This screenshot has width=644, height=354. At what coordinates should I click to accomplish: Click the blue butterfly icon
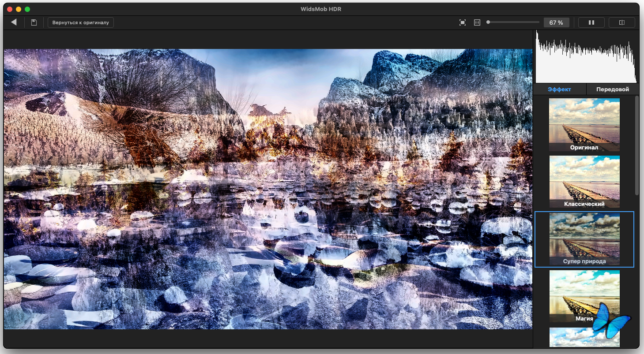pyautogui.click(x=611, y=320)
